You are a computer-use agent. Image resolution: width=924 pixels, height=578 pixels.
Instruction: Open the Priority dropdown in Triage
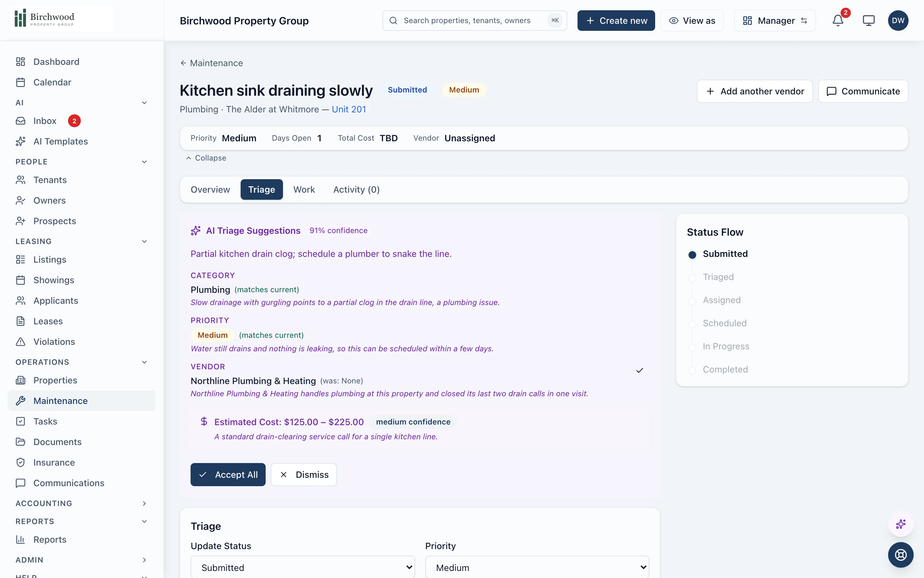pos(537,567)
